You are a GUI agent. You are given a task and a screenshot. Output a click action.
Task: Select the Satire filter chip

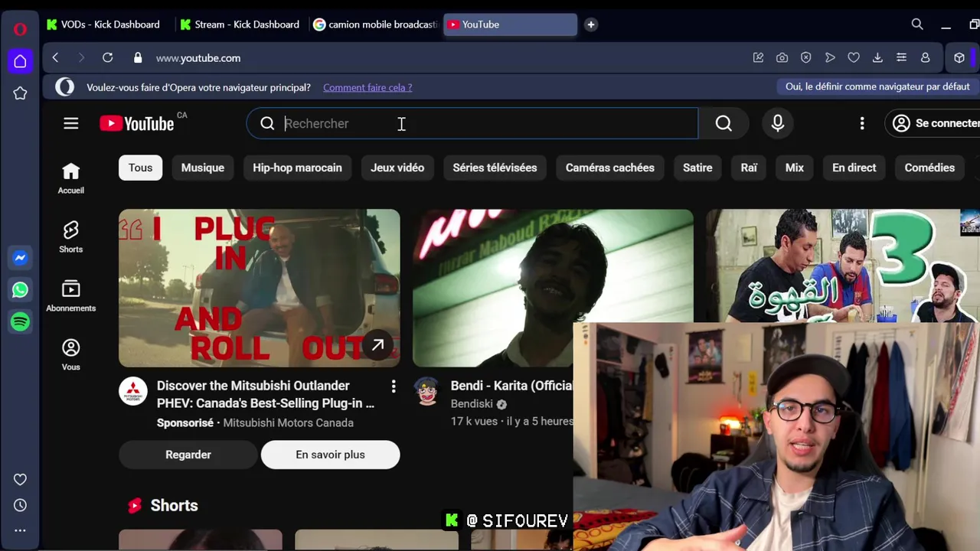point(697,168)
